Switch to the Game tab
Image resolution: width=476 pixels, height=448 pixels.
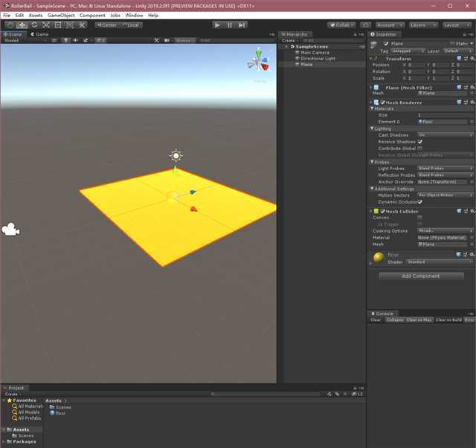[x=39, y=34]
